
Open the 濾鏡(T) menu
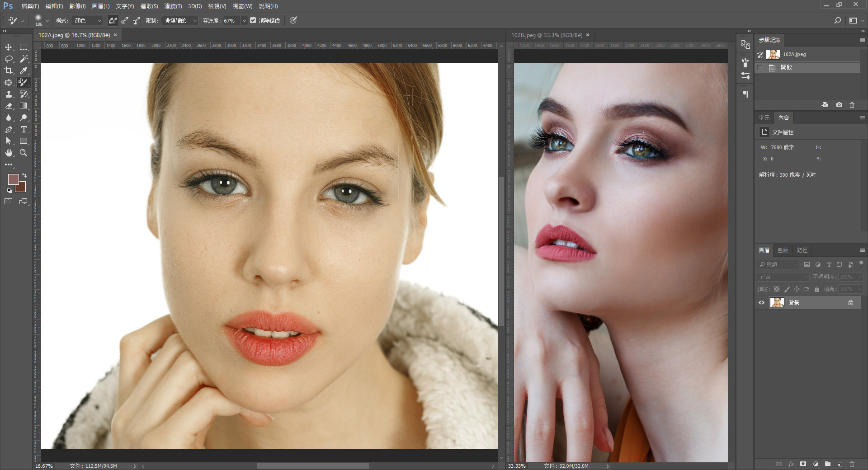173,6
